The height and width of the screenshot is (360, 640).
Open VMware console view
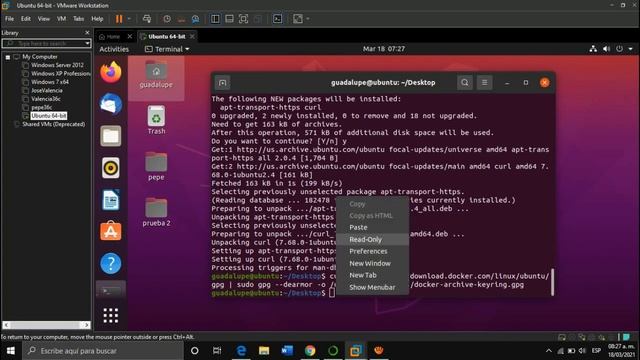(x=277, y=19)
